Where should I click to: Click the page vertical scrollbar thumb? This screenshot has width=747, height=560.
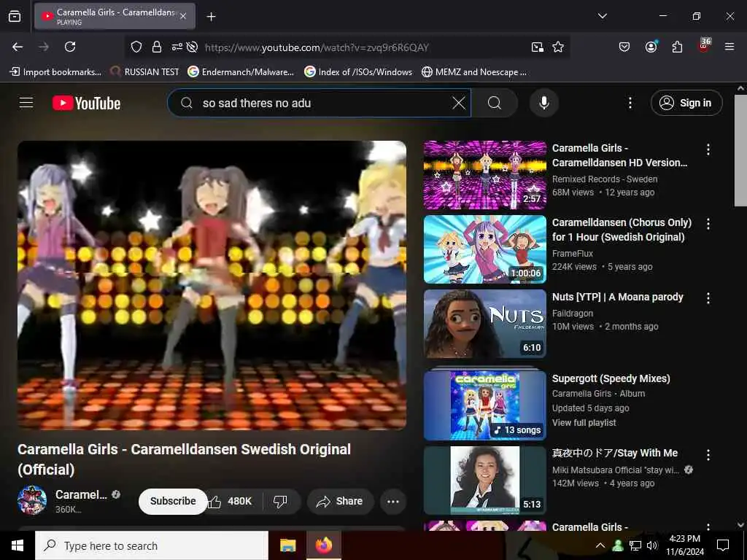740,150
